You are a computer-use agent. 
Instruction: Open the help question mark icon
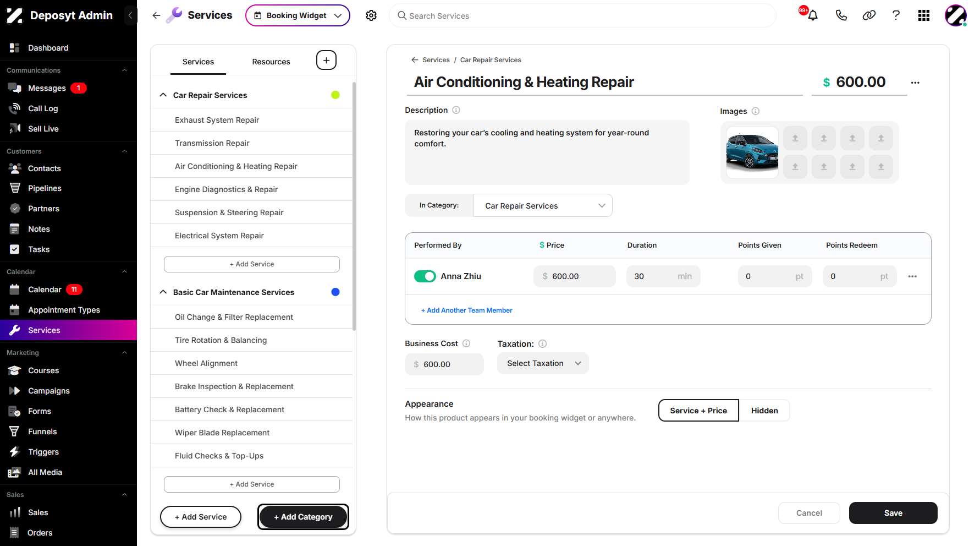pyautogui.click(x=896, y=15)
